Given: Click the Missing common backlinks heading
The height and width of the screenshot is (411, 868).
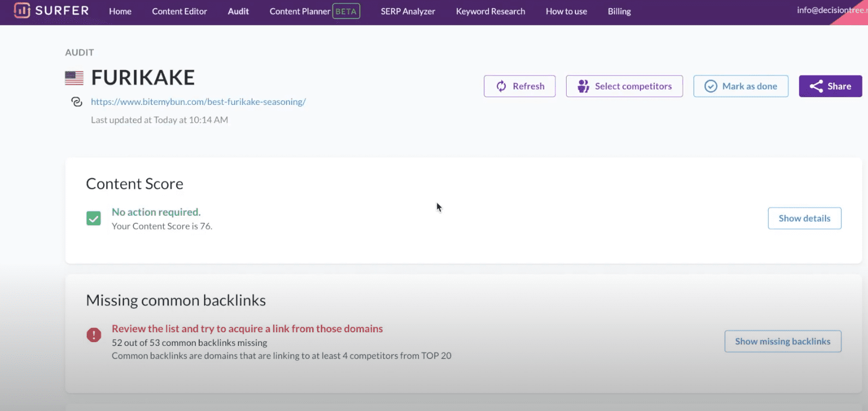Looking at the screenshot, I should pyautogui.click(x=176, y=301).
